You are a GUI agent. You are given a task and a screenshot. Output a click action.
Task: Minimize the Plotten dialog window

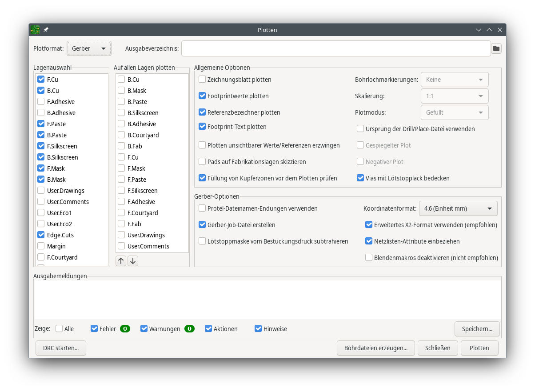coord(479,30)
